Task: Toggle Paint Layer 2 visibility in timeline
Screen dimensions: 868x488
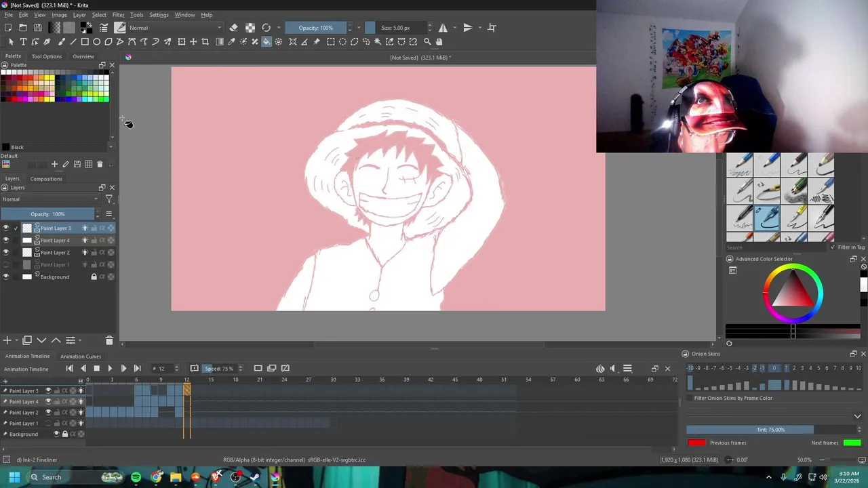Action: pos(48,413)
